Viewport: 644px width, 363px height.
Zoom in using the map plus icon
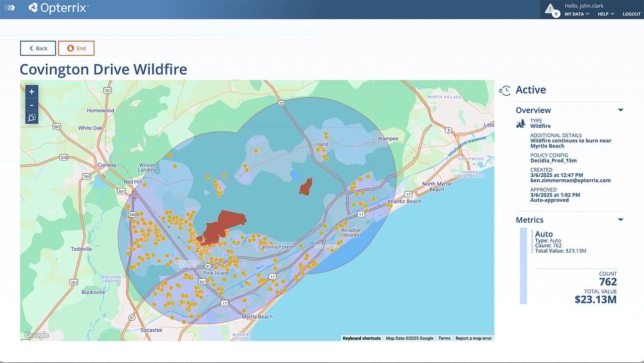pyautogui.click(x=31, y=92)
